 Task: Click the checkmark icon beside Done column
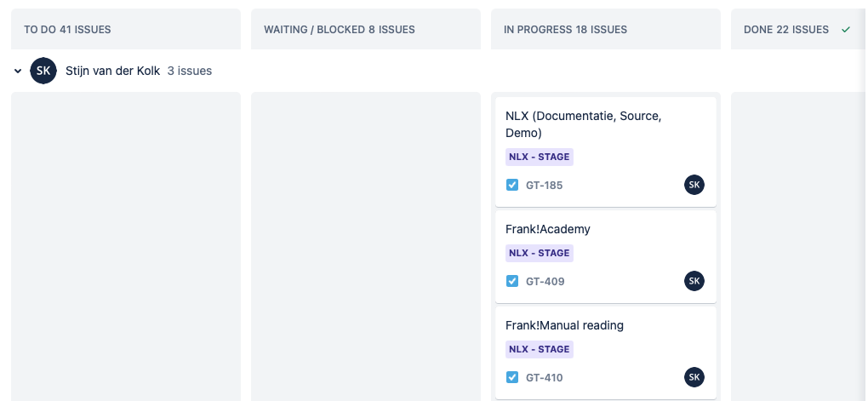[x=846, y=30]
